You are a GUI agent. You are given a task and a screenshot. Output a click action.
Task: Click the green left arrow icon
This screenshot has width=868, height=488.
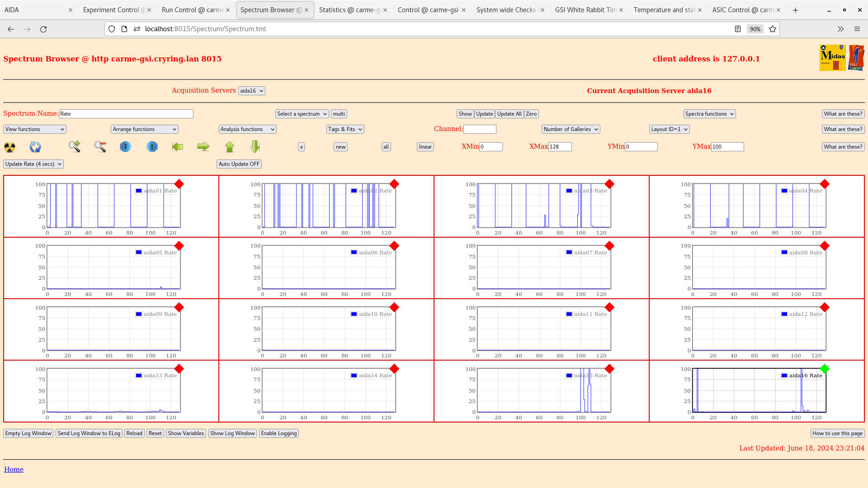178,146
